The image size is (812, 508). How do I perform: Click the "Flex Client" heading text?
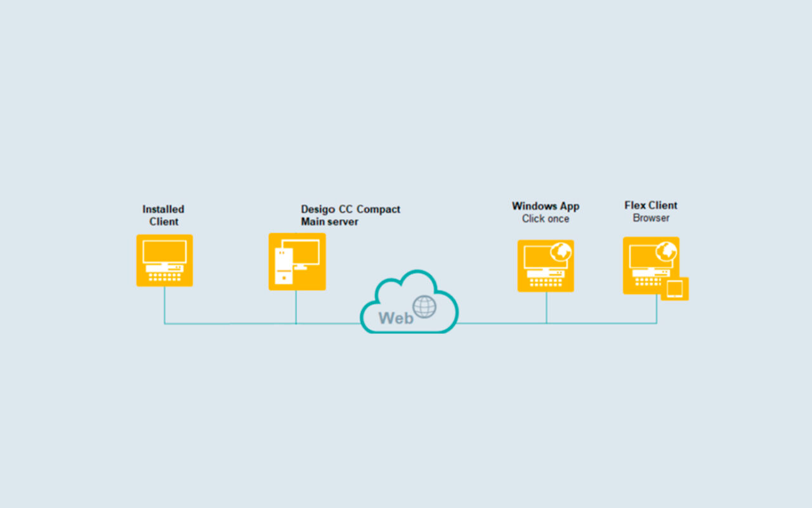[x=651, y=205]
